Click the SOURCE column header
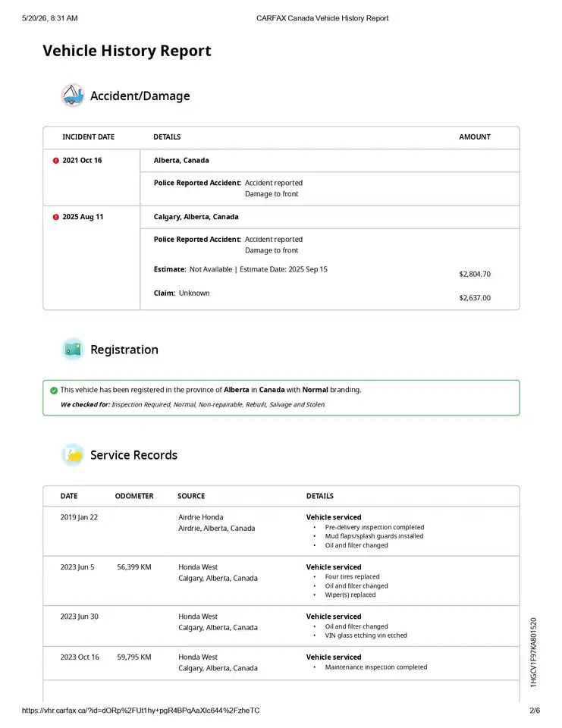This screenshot has height=728, width=562. 191,496
